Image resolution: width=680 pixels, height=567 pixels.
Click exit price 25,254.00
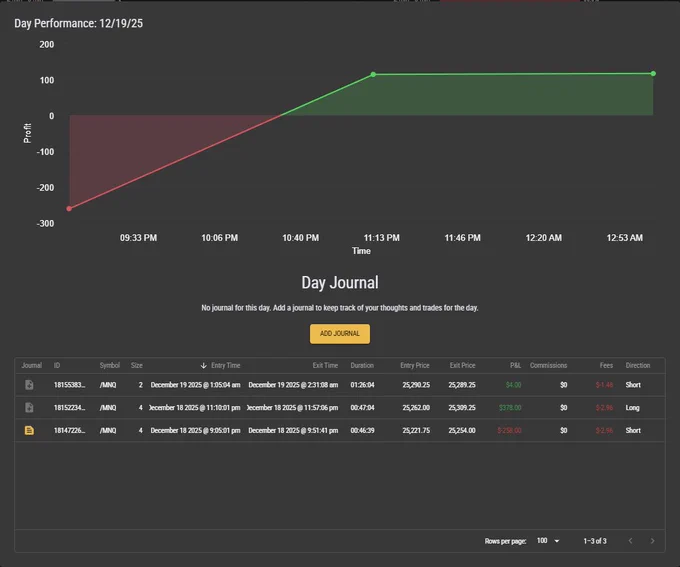click(x=462, y=430)
